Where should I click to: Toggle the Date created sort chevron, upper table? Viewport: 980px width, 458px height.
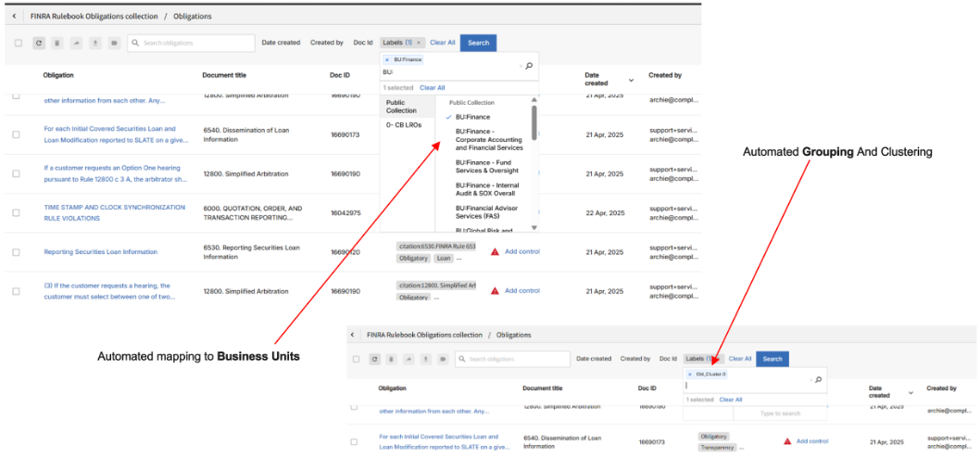click(631, 80)
